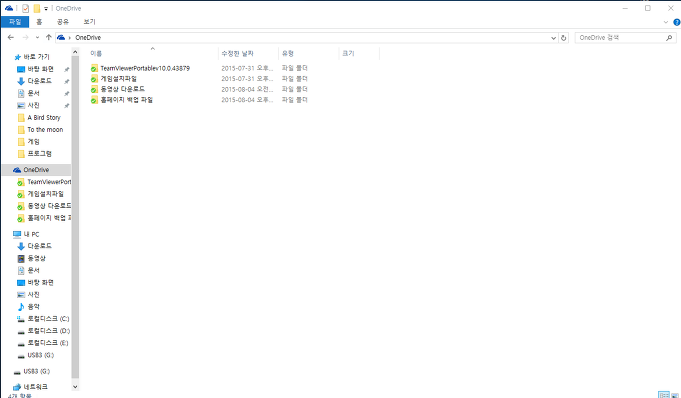681x398 pixels.
Task: Expand the ribbon with the chevron
Action: 666,22
